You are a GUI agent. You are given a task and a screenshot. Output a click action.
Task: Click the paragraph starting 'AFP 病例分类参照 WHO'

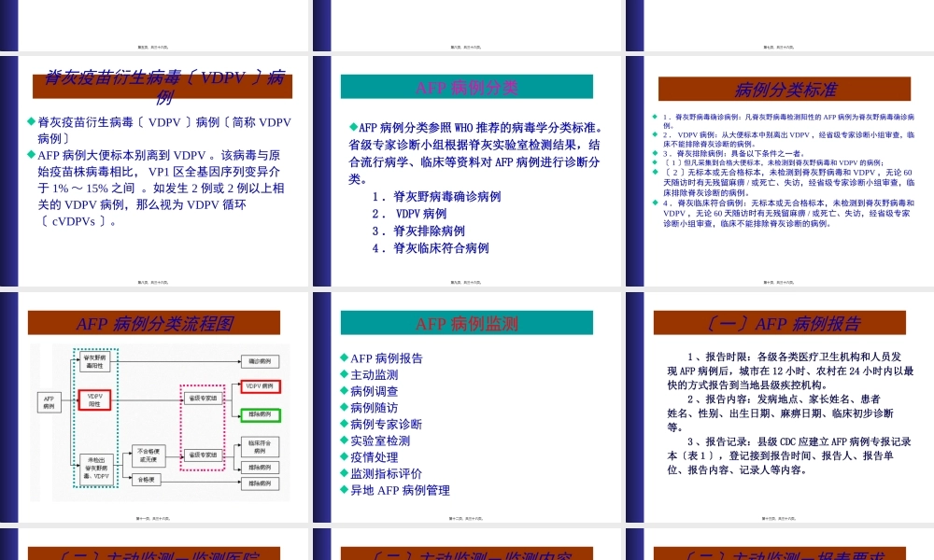click(x=476, y=153)
